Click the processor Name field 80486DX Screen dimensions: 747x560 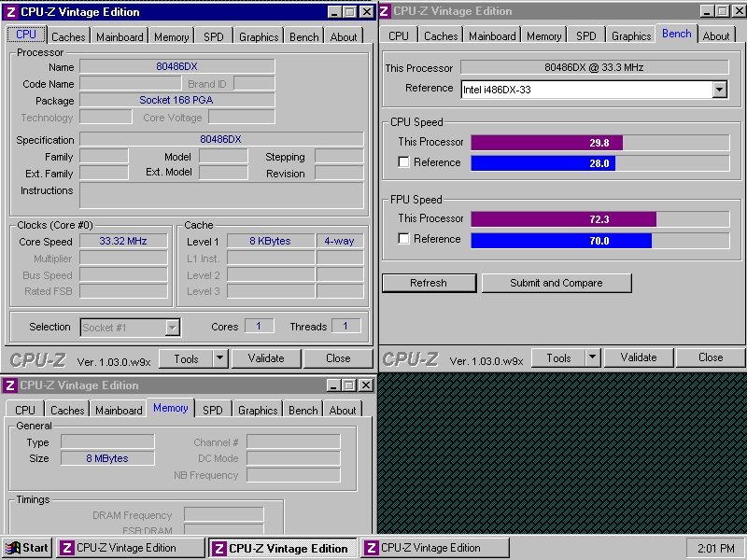(x=177, y=66)
